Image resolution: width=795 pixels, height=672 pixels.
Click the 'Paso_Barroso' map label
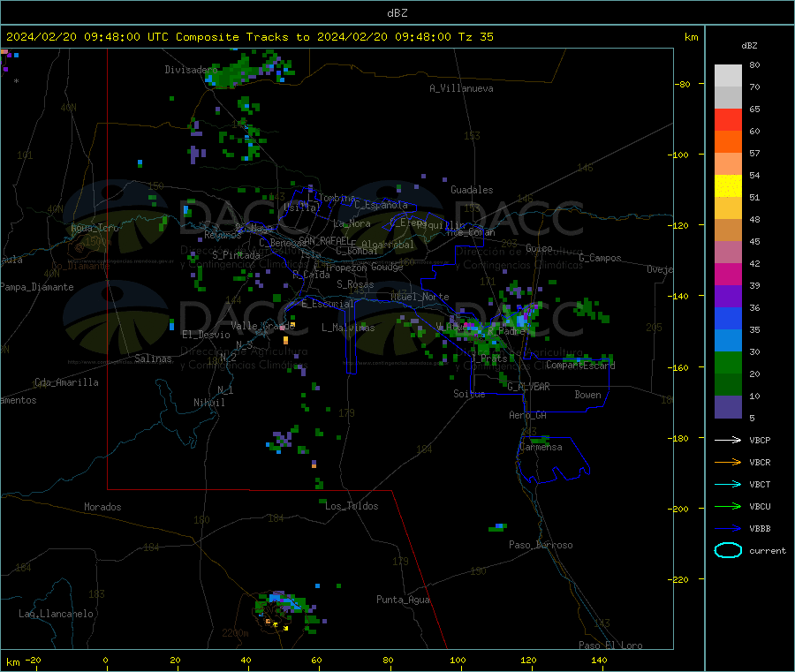click(541, 545)
